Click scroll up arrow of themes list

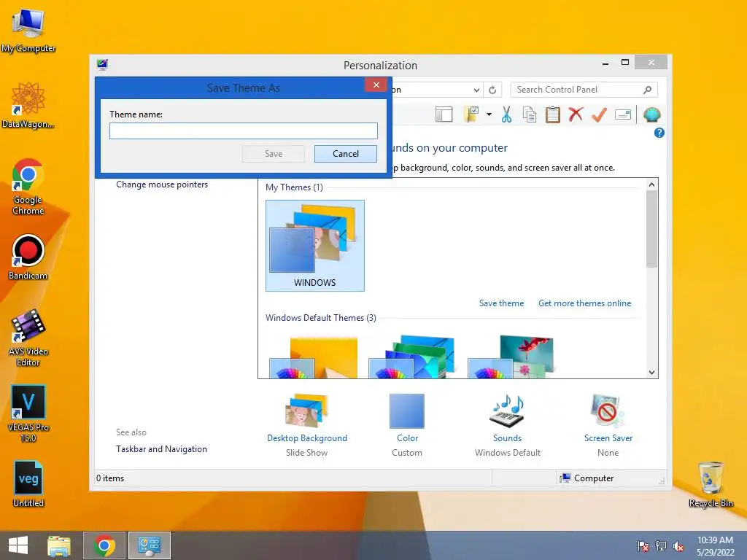tap(651, 184)
